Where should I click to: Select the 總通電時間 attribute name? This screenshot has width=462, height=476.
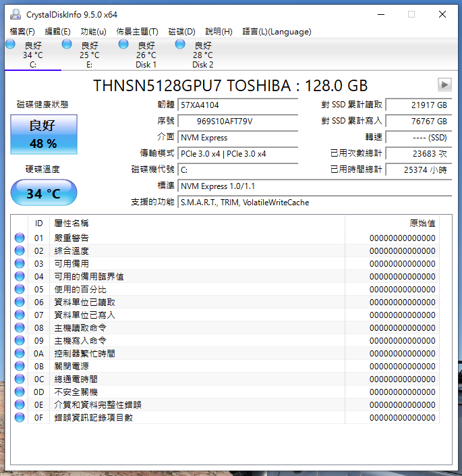[76, 379]
